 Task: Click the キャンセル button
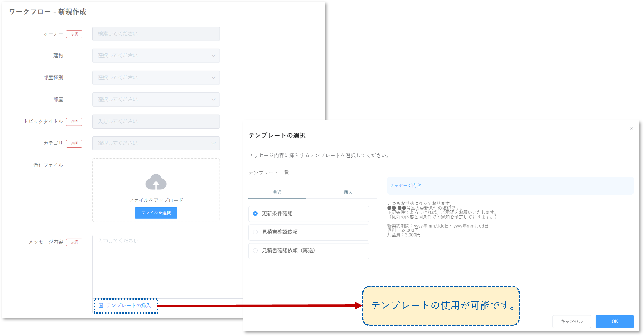pos(571,321)
